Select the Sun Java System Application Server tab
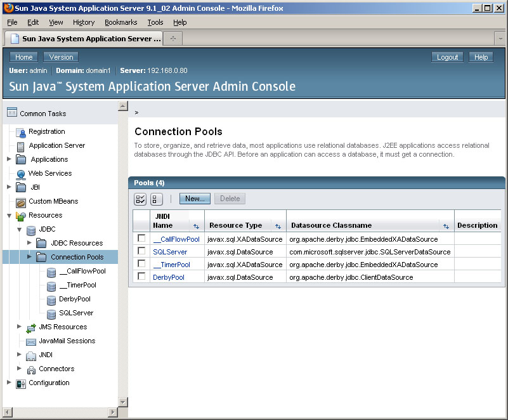Screen dimensions: 508x420 coord(83,39)
